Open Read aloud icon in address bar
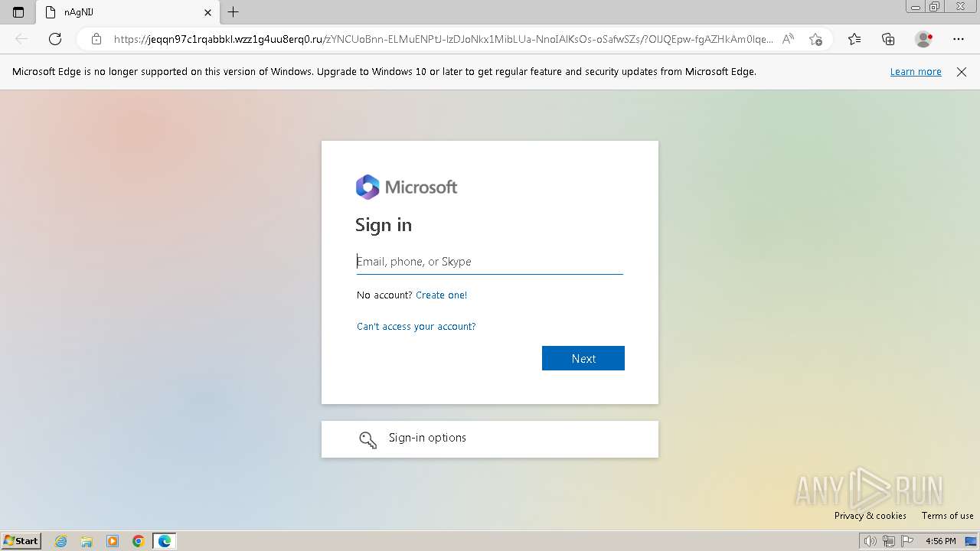980x551 pixels. [788, 39]
